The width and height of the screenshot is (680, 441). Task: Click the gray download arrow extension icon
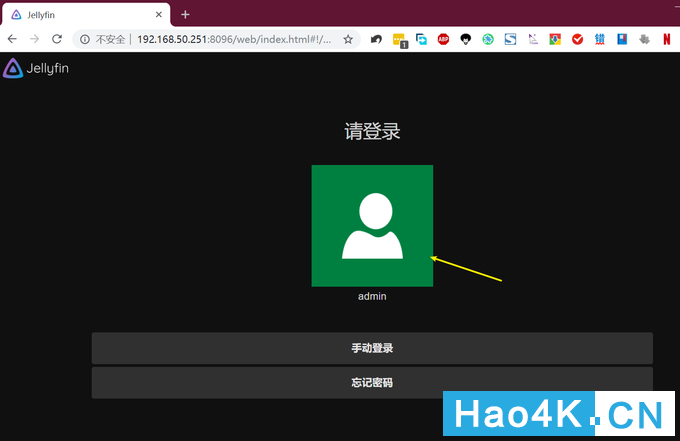tap(644, 39)
